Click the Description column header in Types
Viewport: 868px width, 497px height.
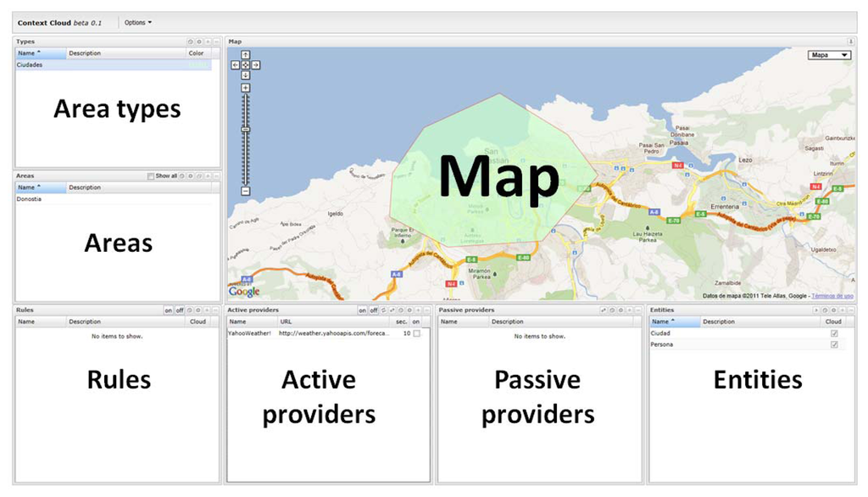(x=125, y=53)
